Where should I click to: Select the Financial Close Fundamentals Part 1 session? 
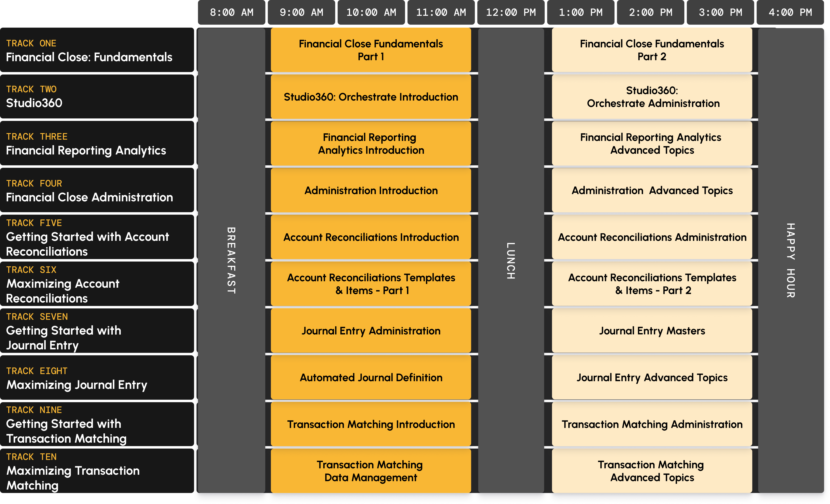tap(370, 50)
